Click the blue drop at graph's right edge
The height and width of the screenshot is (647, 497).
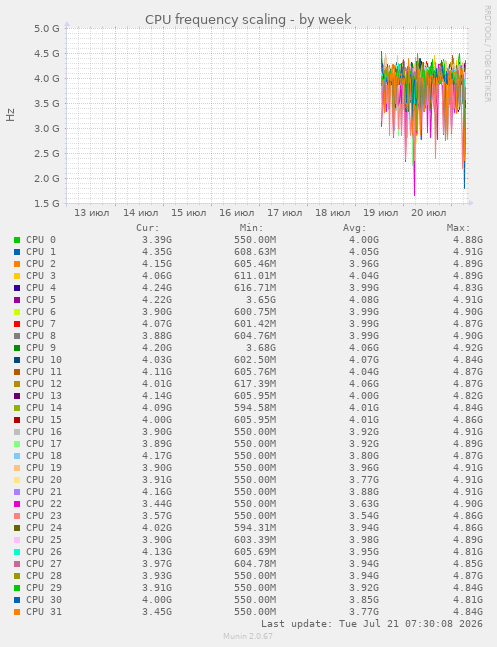(465, 177)
